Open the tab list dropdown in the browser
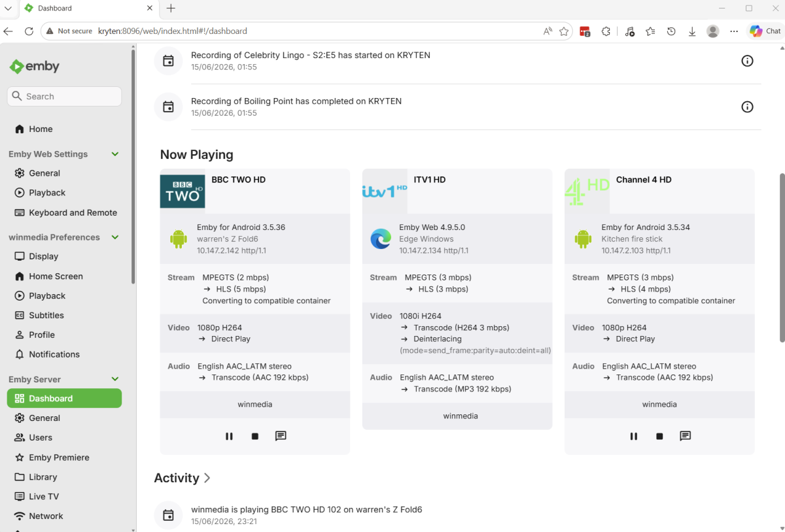This screenshot has width=785, height=532. [x=8, y=8]
